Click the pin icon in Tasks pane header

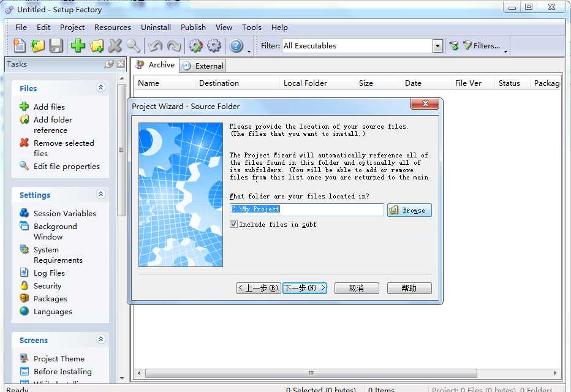click(108, 64)
